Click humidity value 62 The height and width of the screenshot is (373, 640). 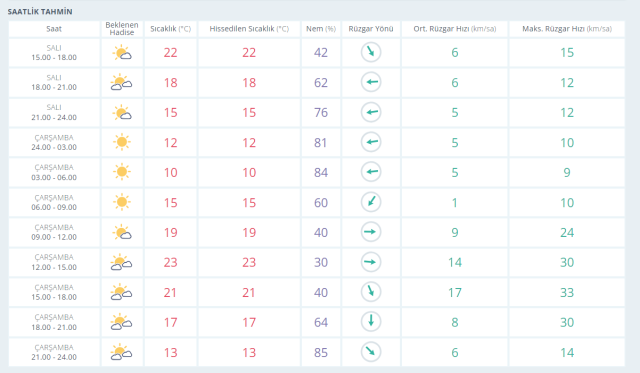click(x=321, y=83)
